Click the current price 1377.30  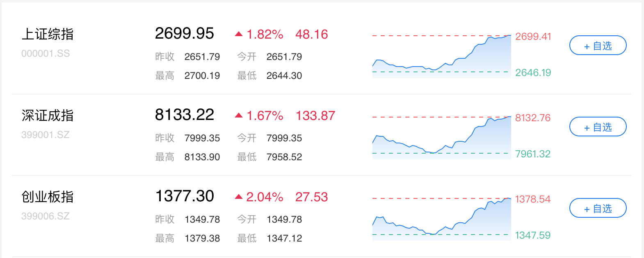pos(185,196)
